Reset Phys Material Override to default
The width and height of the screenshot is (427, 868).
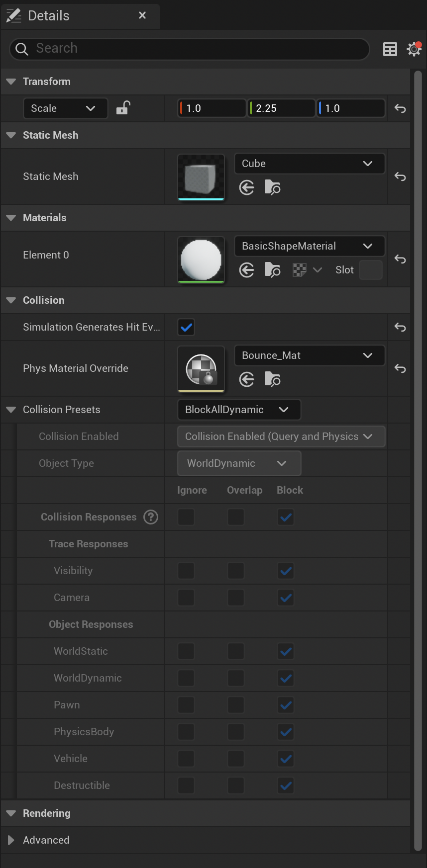[x=400, y=368]
